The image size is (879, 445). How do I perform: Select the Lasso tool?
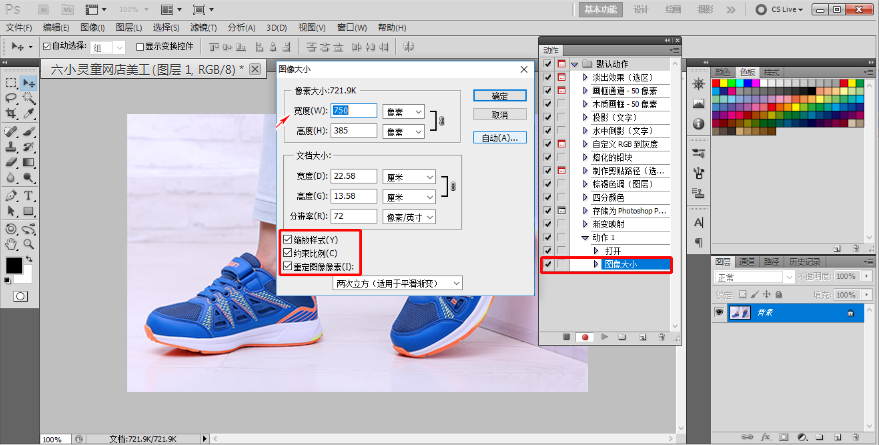[x=11, y=98]
